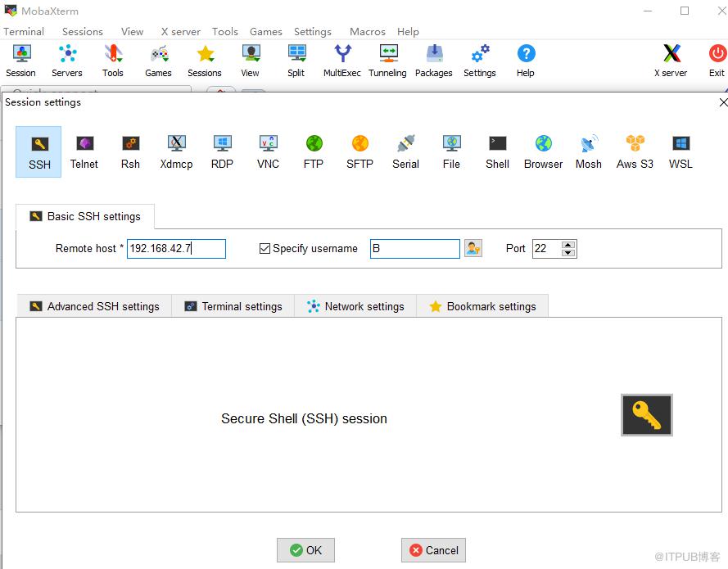Pick the Serial session icon

pyautogui.click(x=406, y=151)
